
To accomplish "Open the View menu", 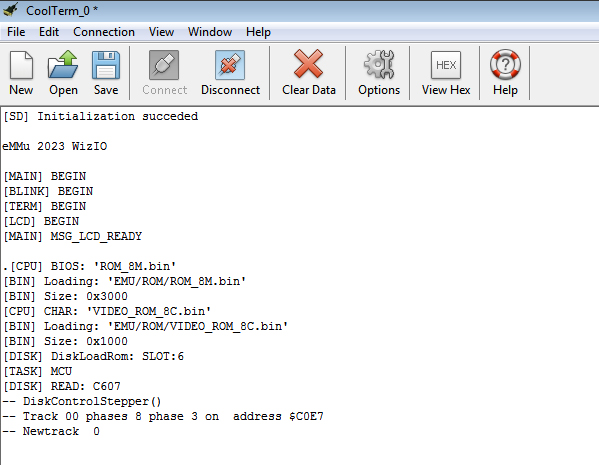I will point(161,32).
